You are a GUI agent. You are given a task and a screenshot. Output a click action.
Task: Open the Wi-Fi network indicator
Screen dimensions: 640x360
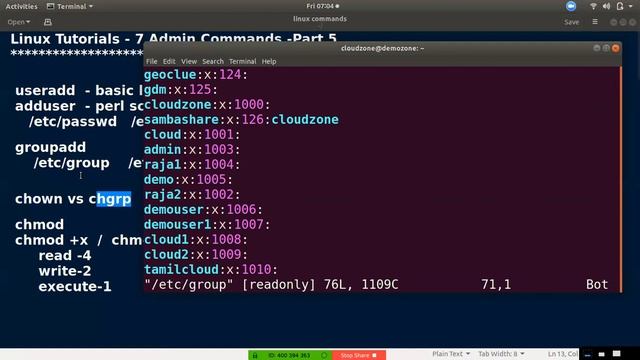593,6
